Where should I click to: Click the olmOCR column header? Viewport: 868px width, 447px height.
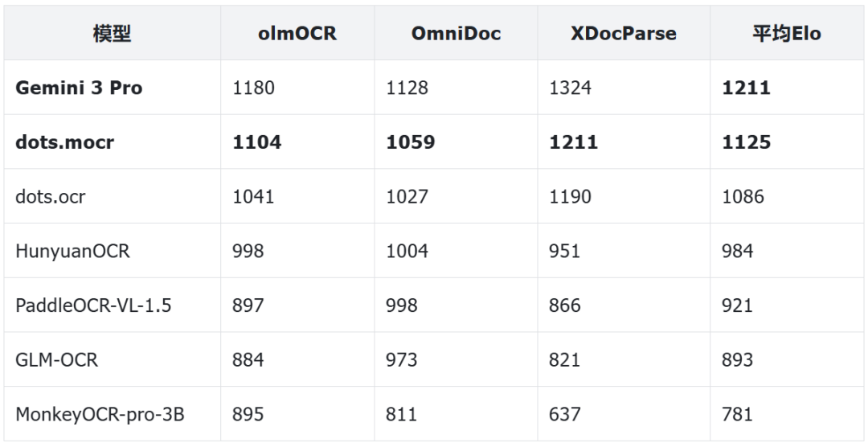pos(297,33)
